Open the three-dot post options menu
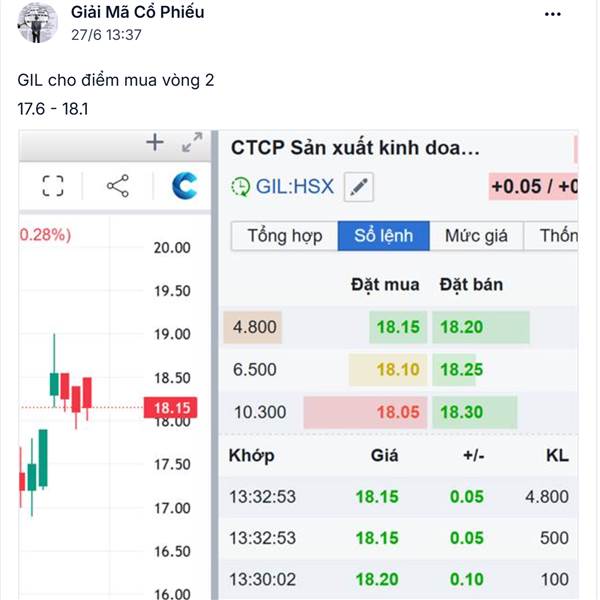Viewport: 600px width, 600px height. (x=553, y=14)
